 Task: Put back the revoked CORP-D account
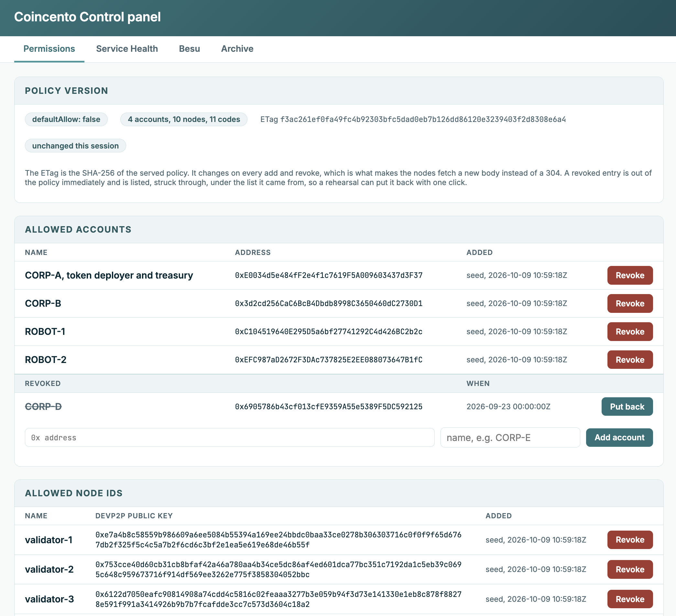coord(627,407)
